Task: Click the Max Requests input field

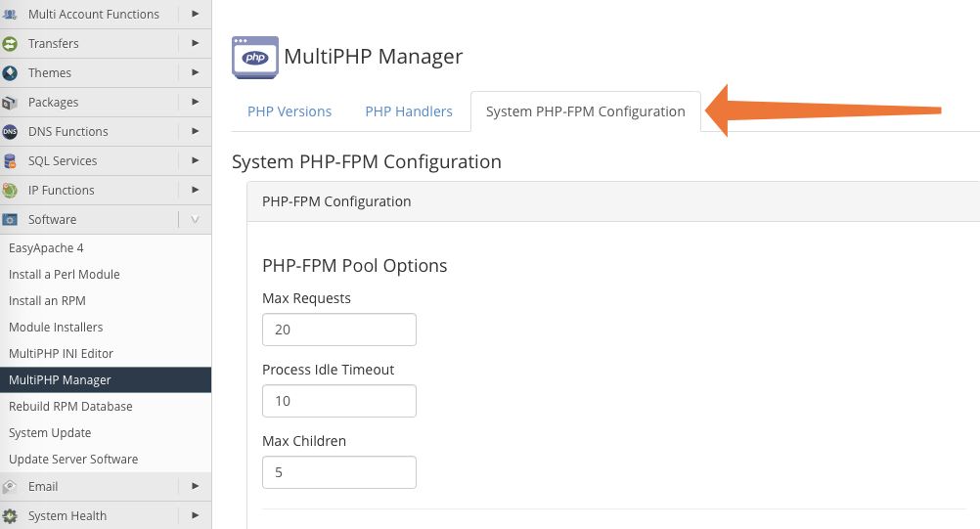Action: [x=338, y=330]
